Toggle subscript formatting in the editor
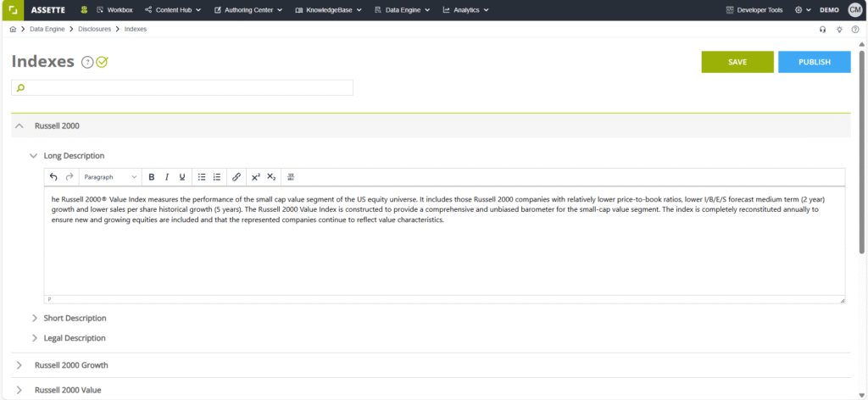This screenshot has width=868, height=400. (271, 177)
